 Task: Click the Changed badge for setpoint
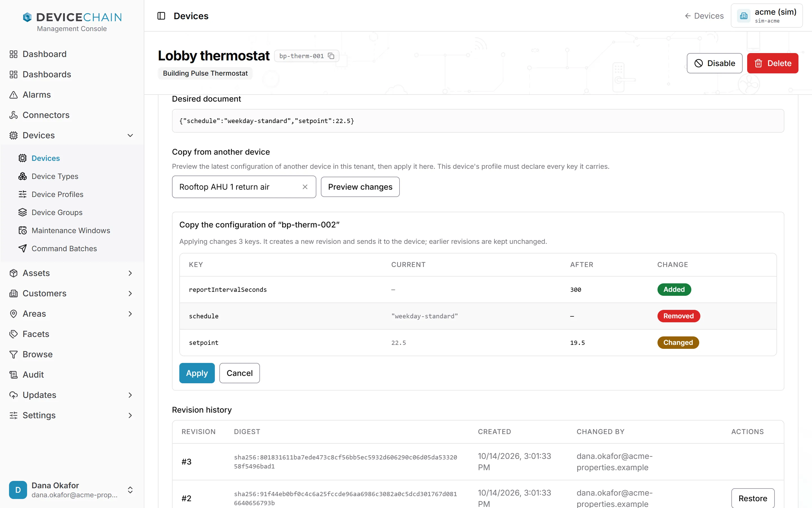point(678,343)
